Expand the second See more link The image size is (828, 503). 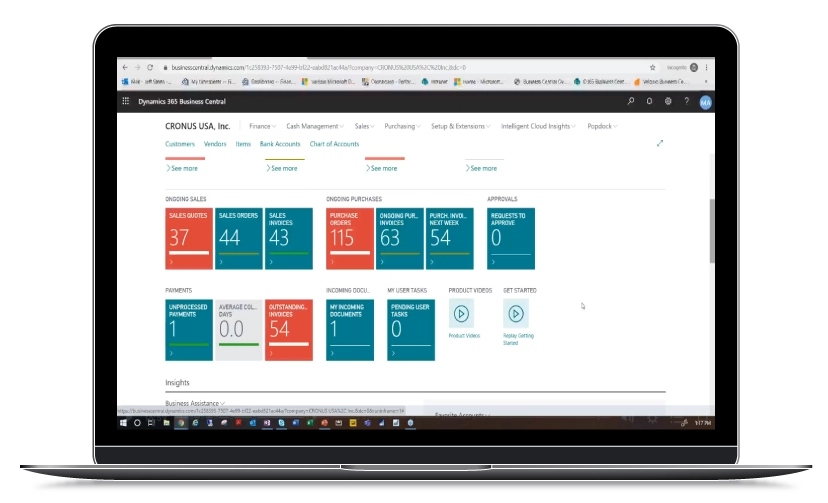pyautogui.click(x=281, y=168)
